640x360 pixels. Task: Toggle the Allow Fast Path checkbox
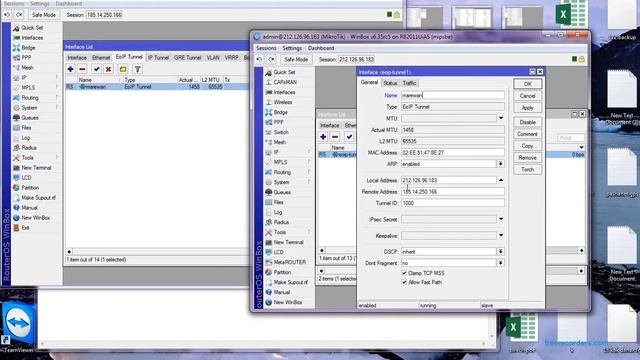coord(404,282)
